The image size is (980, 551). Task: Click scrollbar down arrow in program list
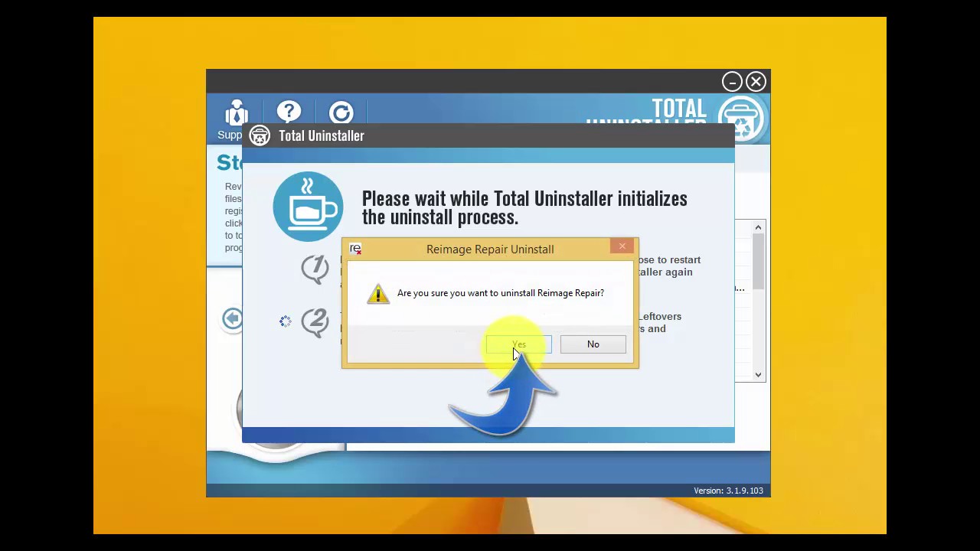(758, 374)
